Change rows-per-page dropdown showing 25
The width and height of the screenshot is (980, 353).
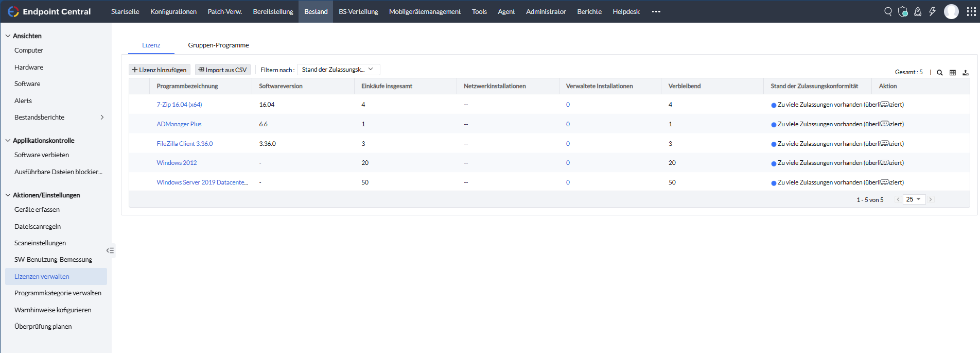(914, 199)
